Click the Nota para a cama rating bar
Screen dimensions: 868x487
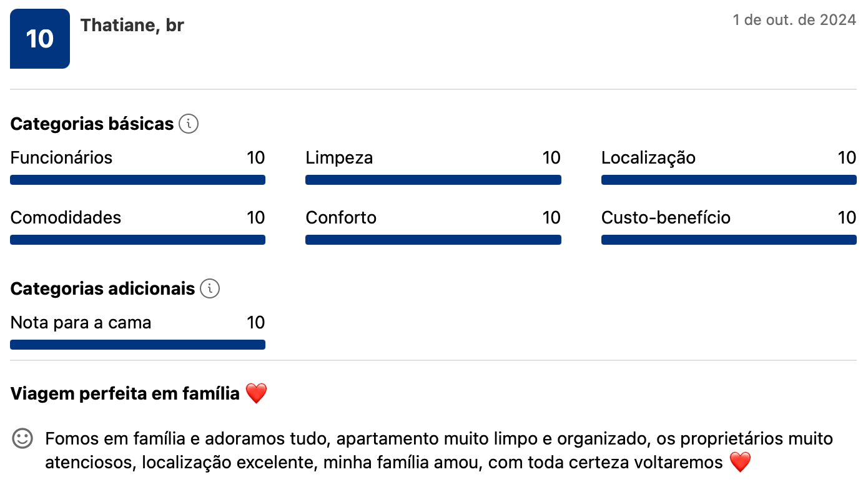tap(137, 345)
